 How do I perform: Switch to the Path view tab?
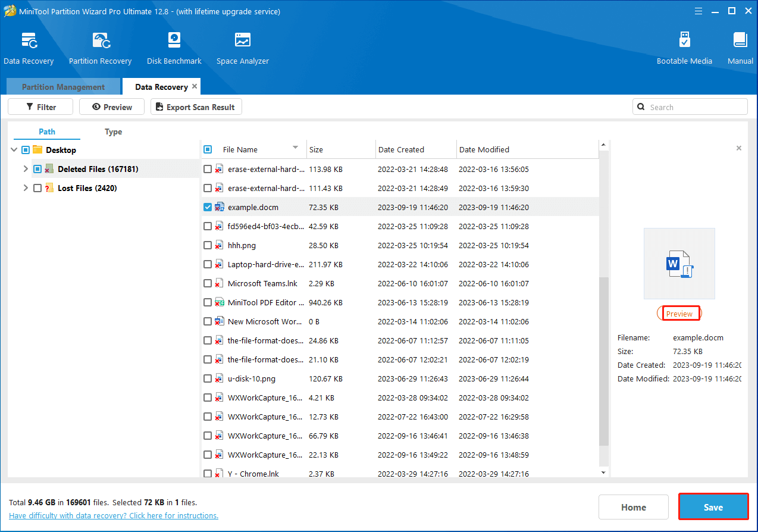click(47, 132)
